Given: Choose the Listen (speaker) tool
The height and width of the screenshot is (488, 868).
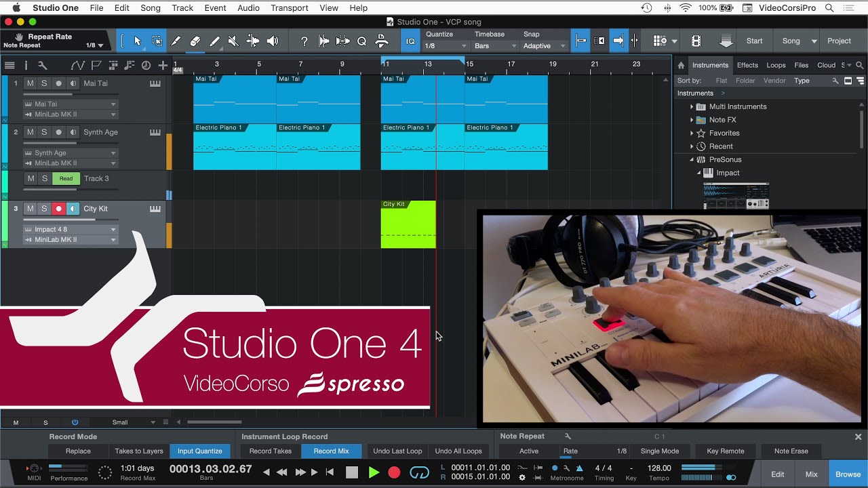Looking at the screenshot, I should tap(273, 41).
